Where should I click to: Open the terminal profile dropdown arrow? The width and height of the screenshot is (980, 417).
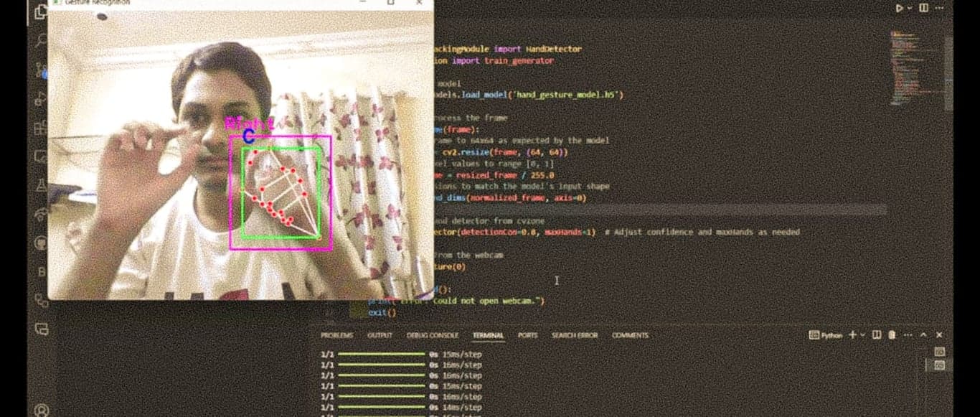coord(863,335)
